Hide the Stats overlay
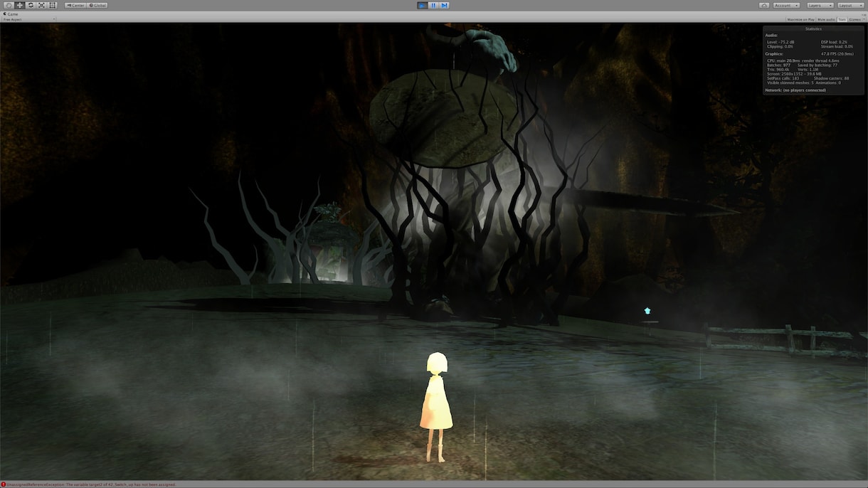This screenshot has height=488, width=868. coord(842,19)
